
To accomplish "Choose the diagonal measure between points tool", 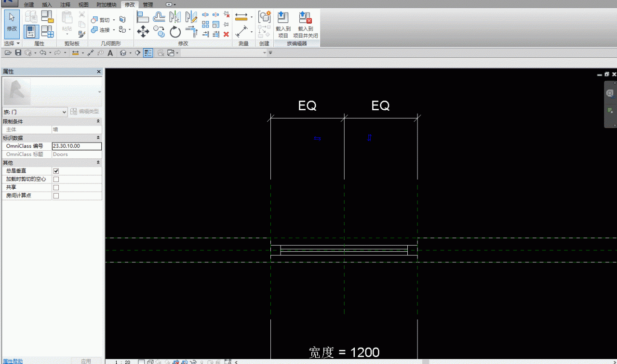I will 241,32.
